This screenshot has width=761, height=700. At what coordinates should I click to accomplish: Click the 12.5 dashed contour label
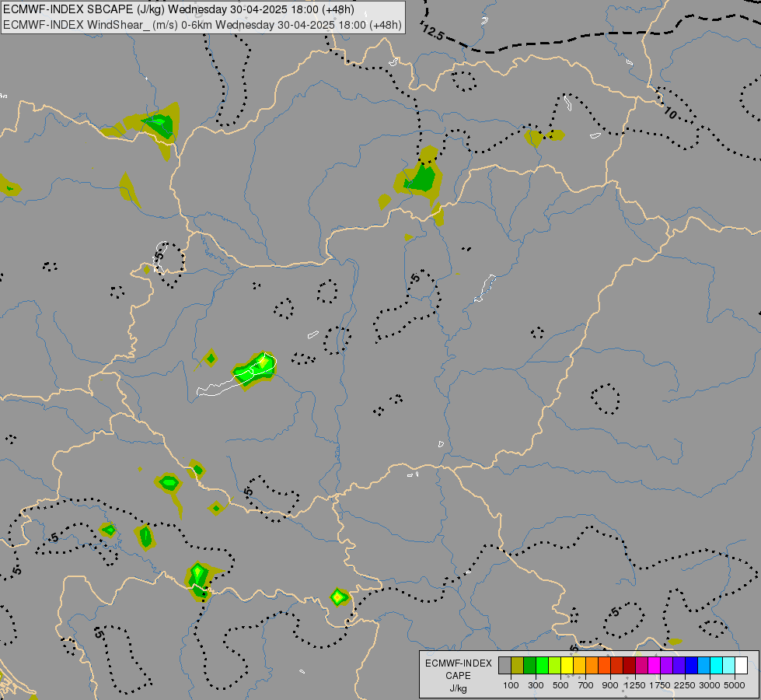tap(432, 32)
